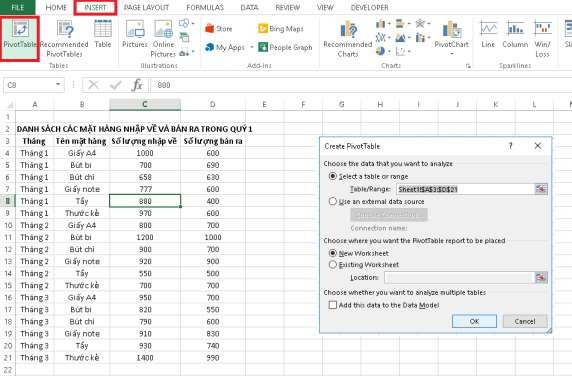Click OK in Create PivotTable dialog
The image size is (572, 376).
point(474,321)
